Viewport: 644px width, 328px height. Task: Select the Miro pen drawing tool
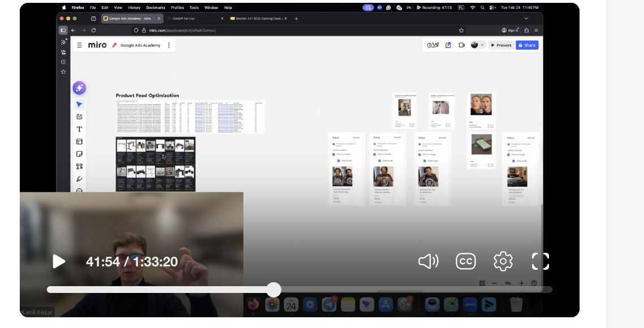click(79, 179)
